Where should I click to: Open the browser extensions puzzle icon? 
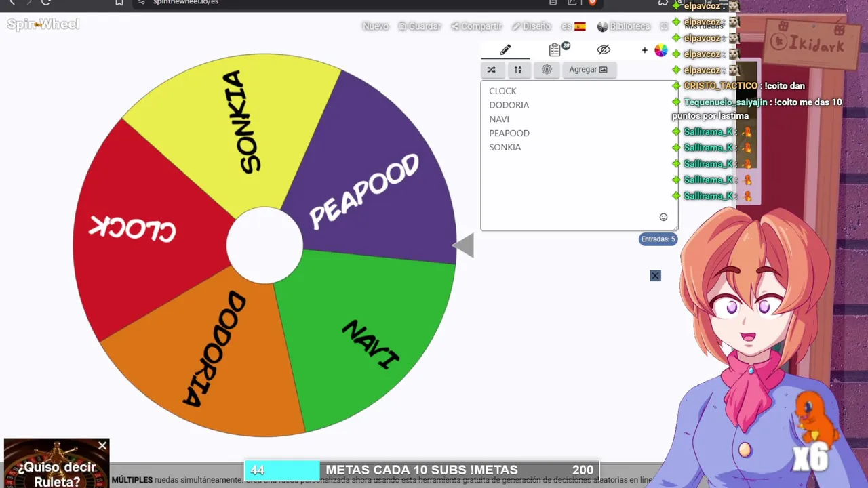(x=663, y=2)
